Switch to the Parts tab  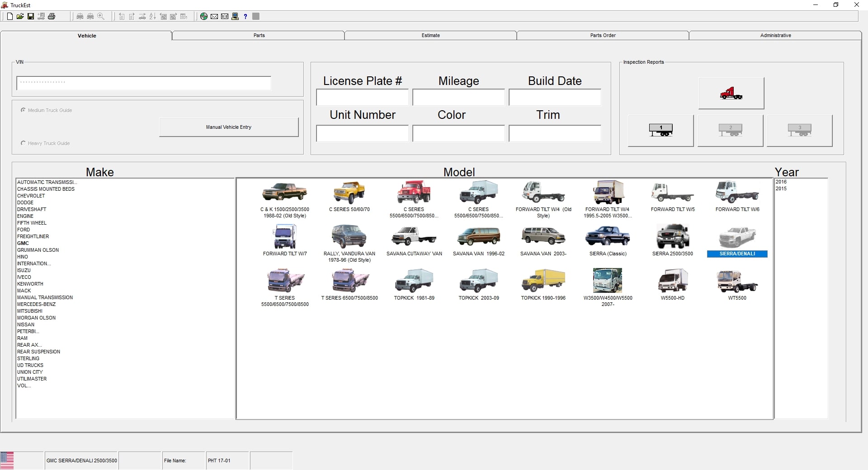[259, 35]
